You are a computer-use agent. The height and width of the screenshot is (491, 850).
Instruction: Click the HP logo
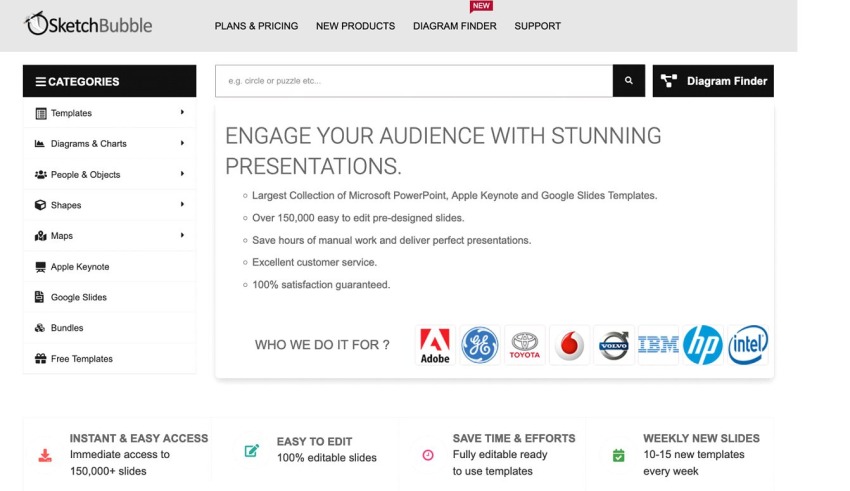(x=703, y=345)
